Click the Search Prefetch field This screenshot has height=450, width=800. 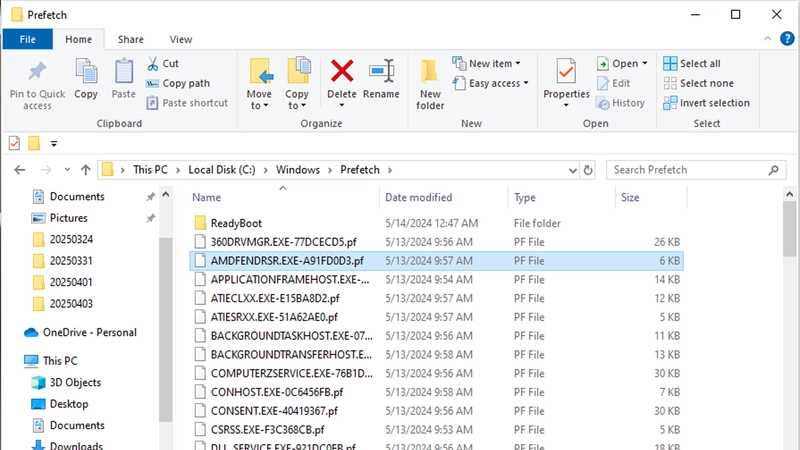click(x=696, y=170)
